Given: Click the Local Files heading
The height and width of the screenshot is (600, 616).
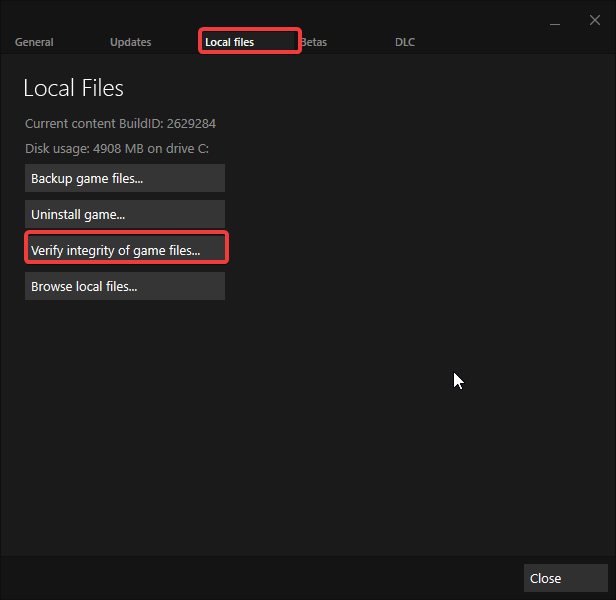Looking at the screenshot, I should click(73, 88).
